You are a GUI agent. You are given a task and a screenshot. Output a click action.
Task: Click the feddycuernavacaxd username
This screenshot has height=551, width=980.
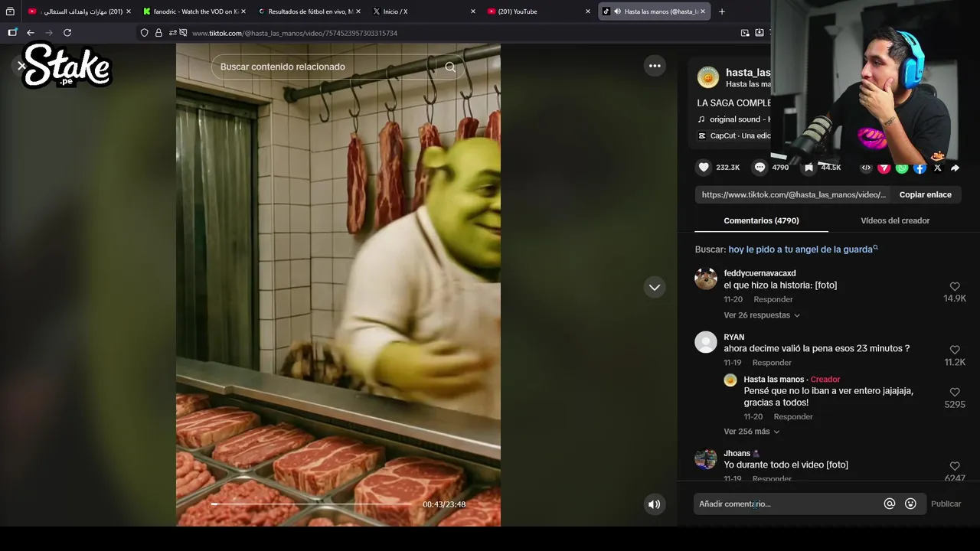(x=759, y=273)
